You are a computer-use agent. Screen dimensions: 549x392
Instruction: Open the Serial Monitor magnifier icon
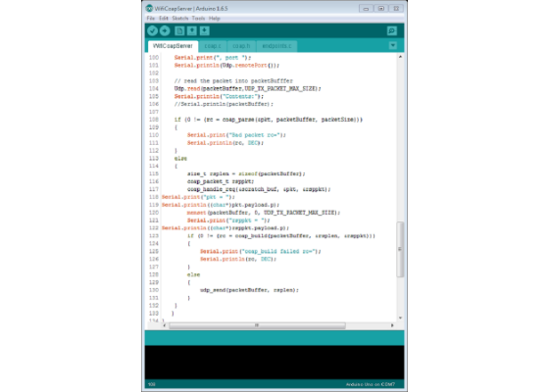[x=392, y=30]
